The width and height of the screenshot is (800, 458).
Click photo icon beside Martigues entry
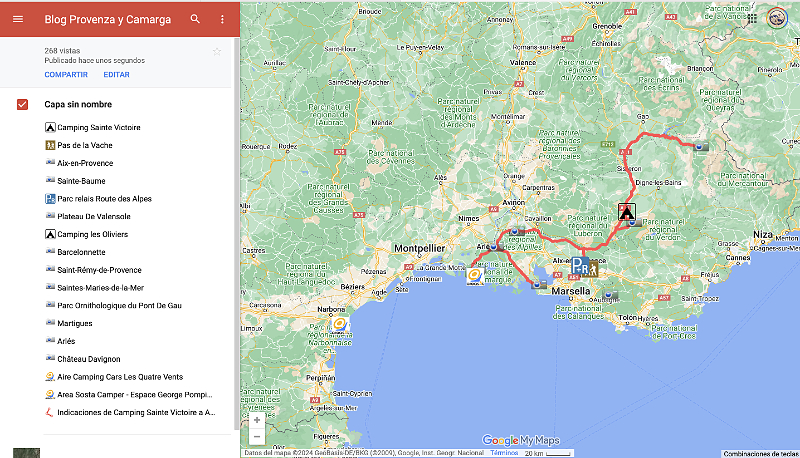[50, 323]
